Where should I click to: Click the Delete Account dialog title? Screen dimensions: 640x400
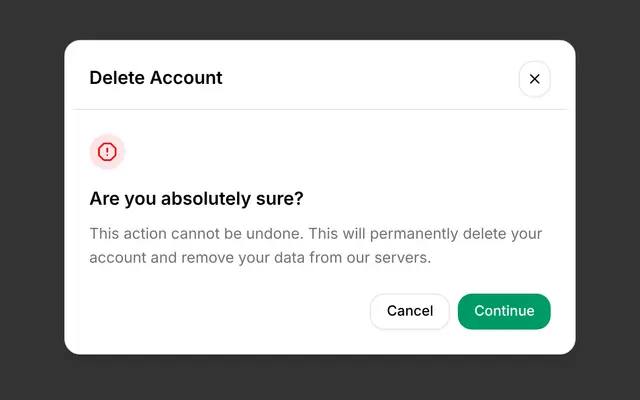point(156,78)
